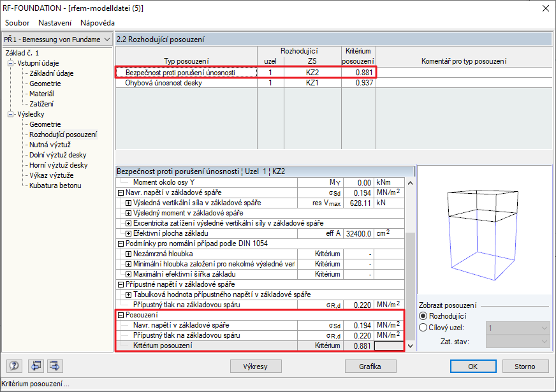Collapse Podmínky pro normální případ group

tap(121, 244)
